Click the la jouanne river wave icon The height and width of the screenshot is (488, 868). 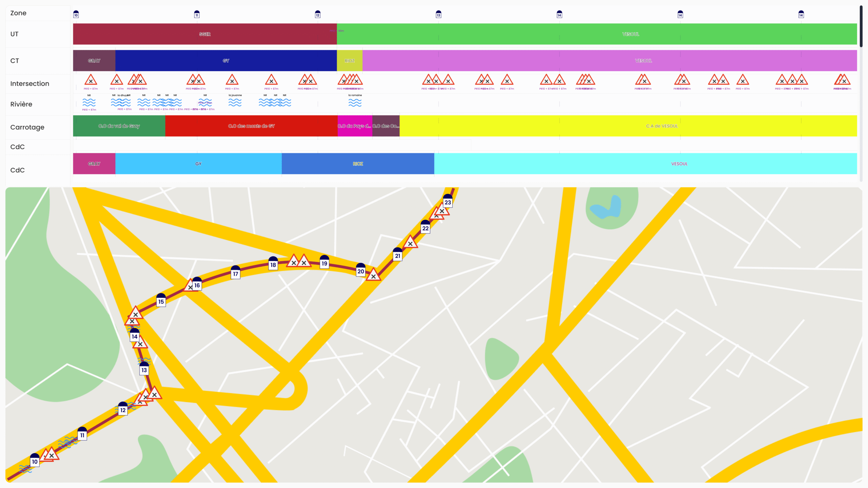(235, 102)
